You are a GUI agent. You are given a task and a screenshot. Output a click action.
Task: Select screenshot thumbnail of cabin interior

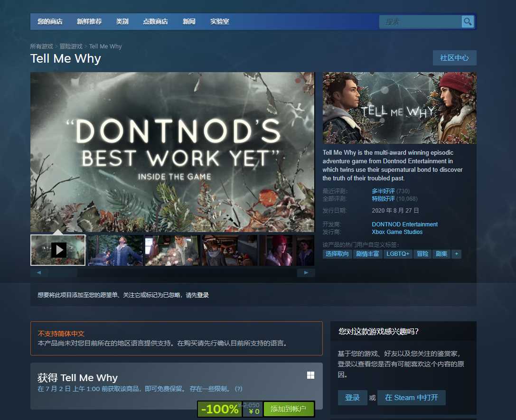pos(229,250)
